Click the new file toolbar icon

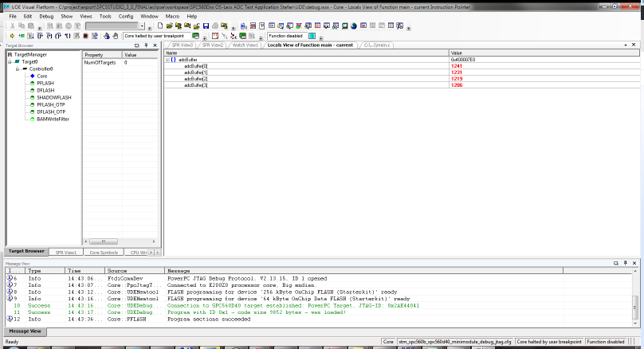161,26
